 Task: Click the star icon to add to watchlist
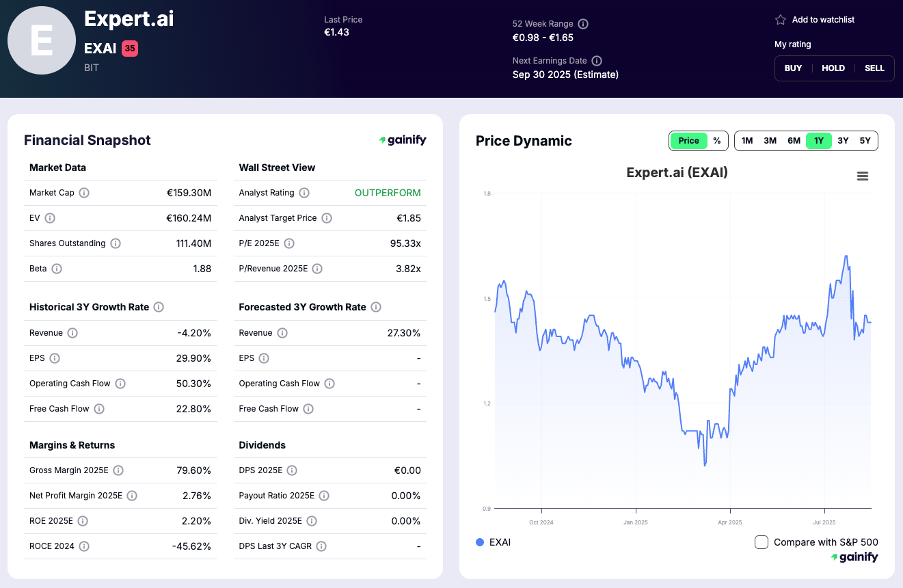point(781,20)
